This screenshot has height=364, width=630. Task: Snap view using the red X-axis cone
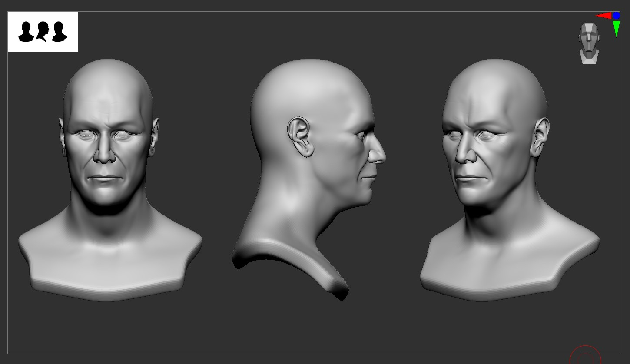pos(603,16)
